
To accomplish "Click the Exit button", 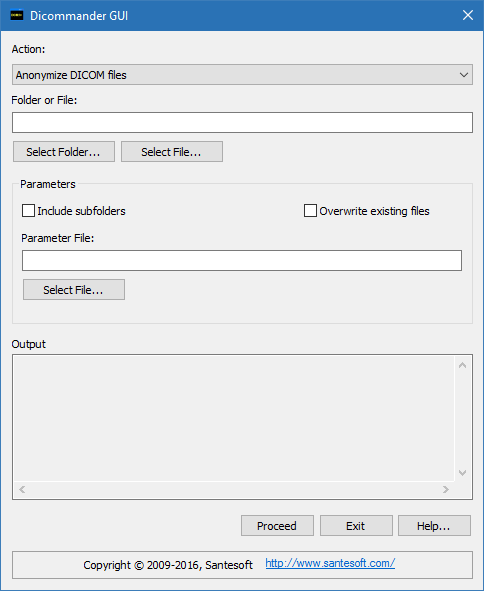I will pos(356,525).
